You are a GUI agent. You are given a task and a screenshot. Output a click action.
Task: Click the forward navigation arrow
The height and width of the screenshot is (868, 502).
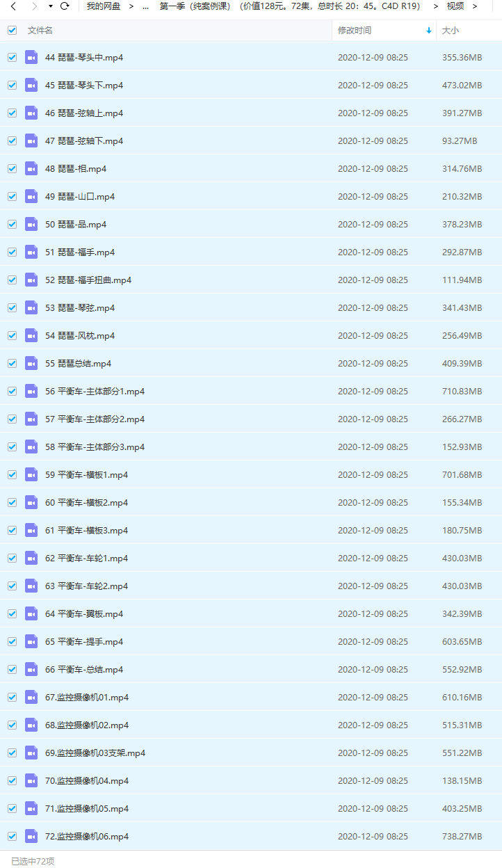[x=34, y=6]
